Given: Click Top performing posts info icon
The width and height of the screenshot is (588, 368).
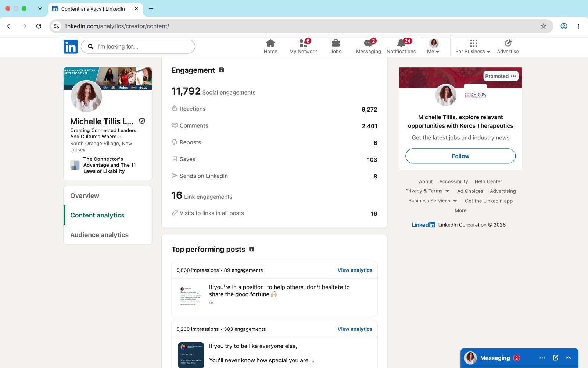Looking at the screenshot, I should coord(252,249).
